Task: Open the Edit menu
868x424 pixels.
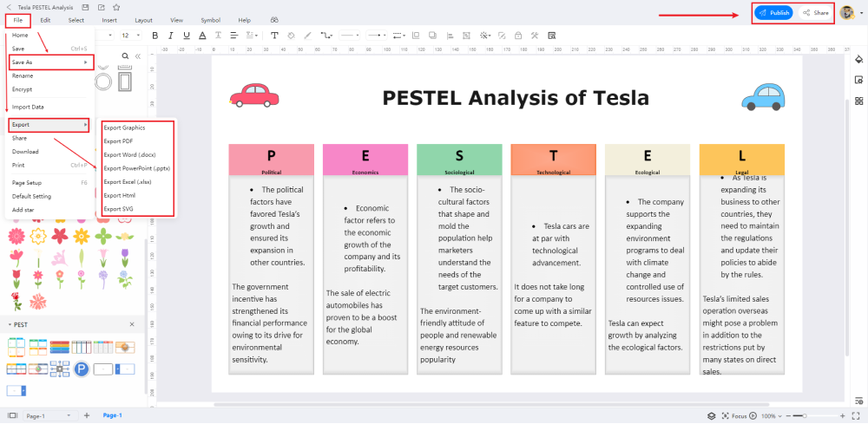Action: pos(45,21)
